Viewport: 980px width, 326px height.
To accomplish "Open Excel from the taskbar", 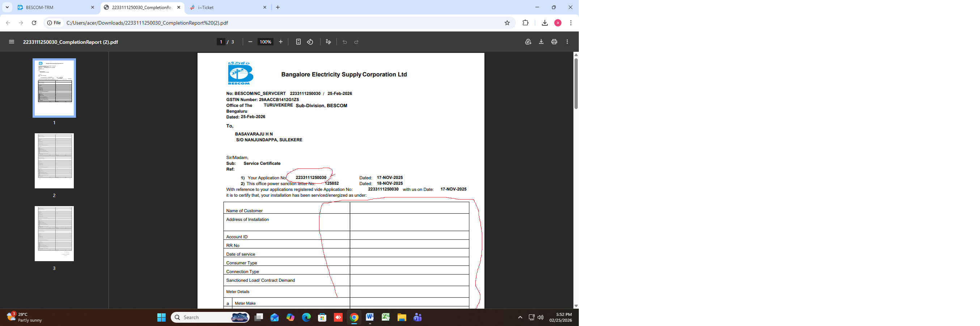I will tap(386, 317).
